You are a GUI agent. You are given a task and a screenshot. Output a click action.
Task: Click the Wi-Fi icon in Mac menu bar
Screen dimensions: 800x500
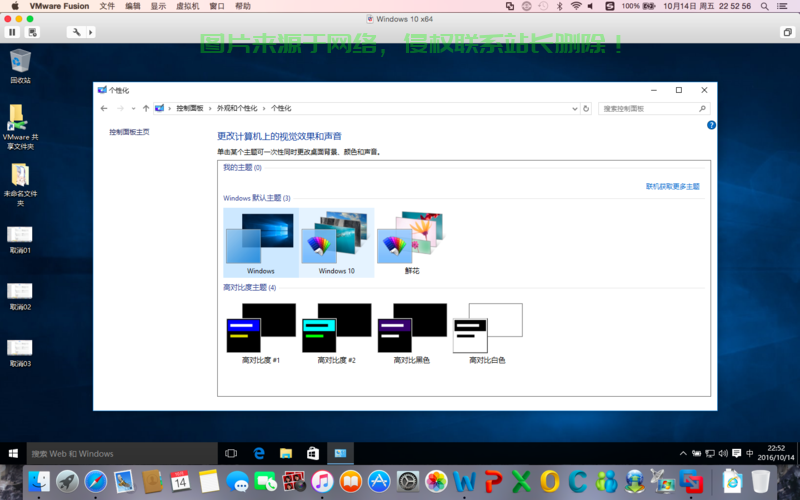576,6
